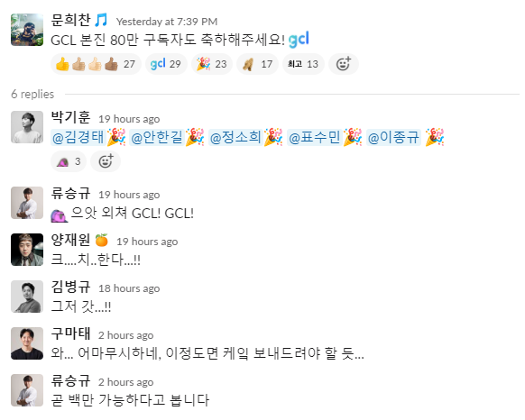Click the purple reaction with 3 votes
This screenshot has width=525, height=420.
pos(69,161)
